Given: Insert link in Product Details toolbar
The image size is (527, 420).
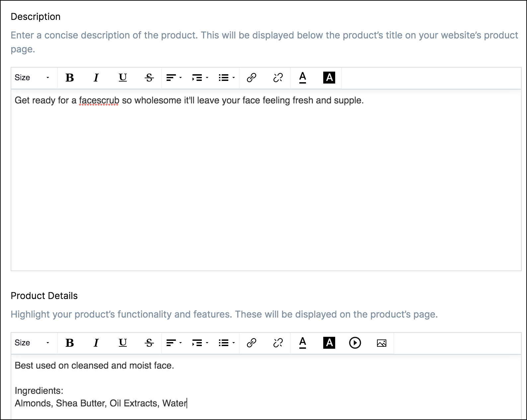Looking at the screenshot, I should tap(252, 343).
